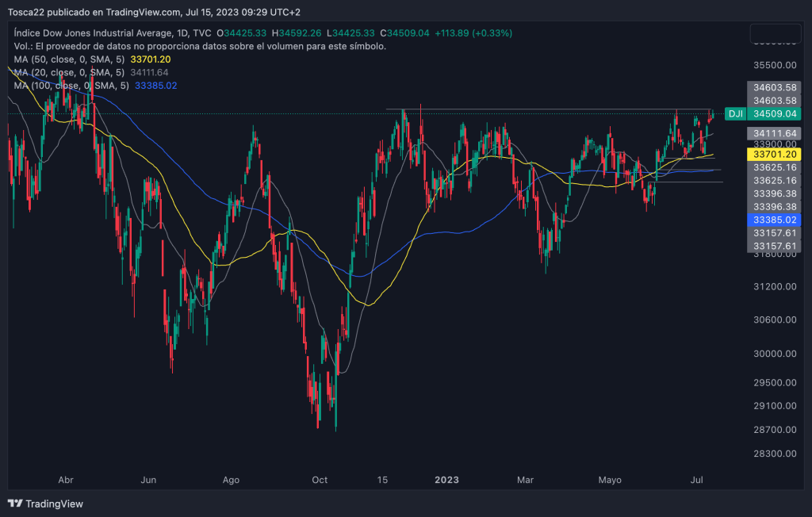Viewport: 812px width, 517px height.
Task: Click the 2023 label on time axis
Action: [447, 480]
